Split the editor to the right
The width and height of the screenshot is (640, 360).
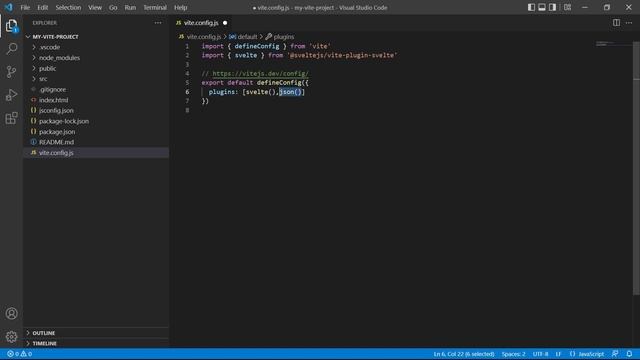(x=616, y=23)
